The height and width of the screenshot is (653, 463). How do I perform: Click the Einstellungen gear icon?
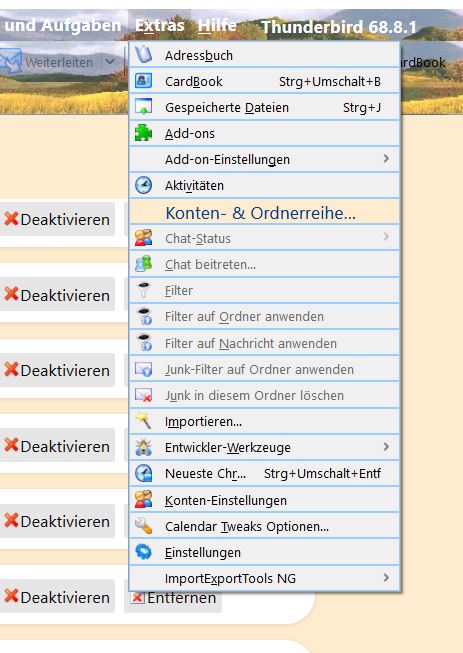pos(143,552)
